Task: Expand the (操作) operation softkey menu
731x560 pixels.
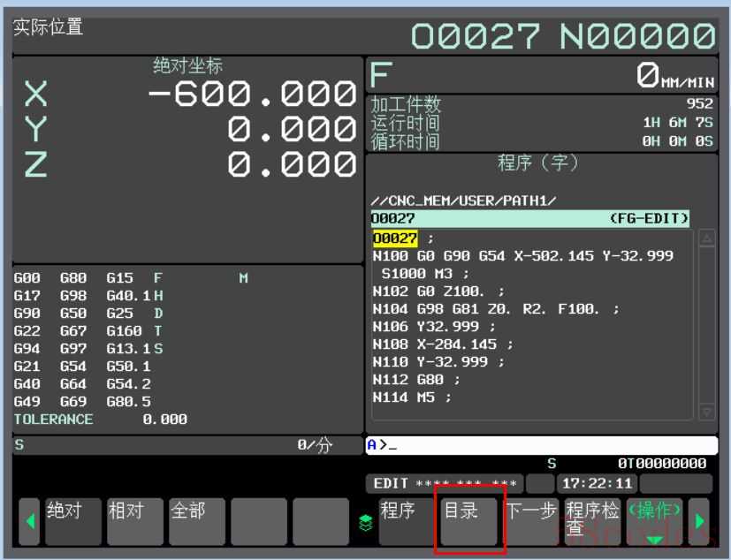Action: coord(654,521)
